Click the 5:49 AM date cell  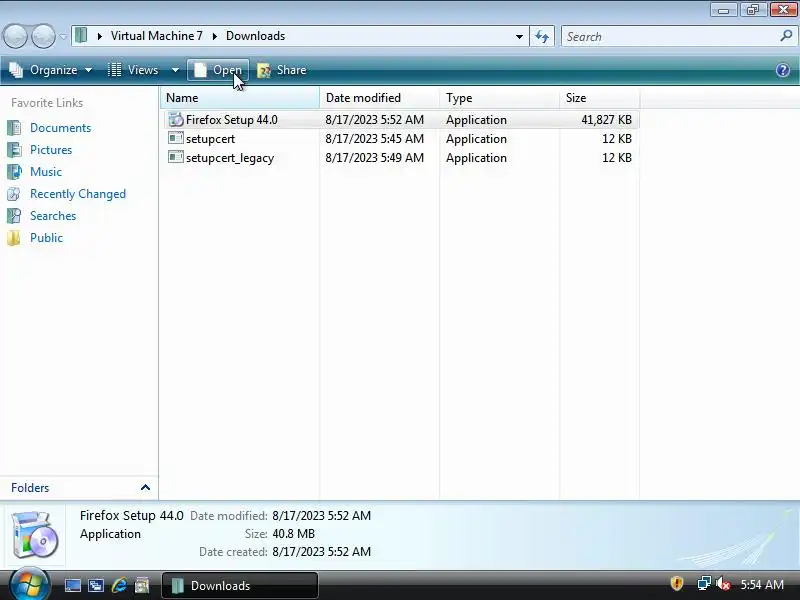[x=374, y=158]
